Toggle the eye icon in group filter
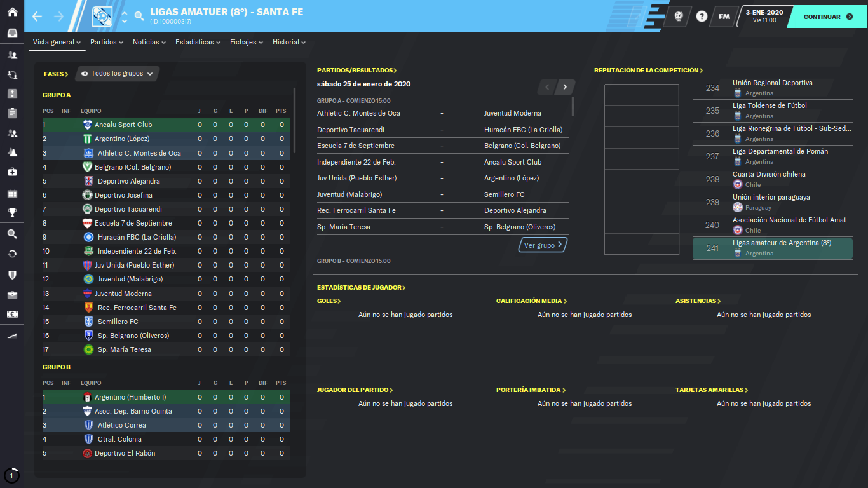This screenshot has height=488, width=868. [x=85, y=74]
